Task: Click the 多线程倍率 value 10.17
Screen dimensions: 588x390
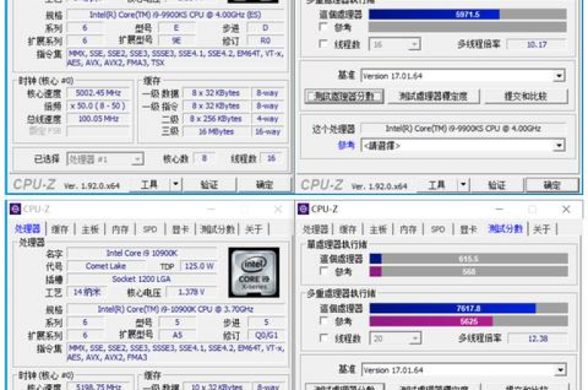Action: tap(537, 44)
